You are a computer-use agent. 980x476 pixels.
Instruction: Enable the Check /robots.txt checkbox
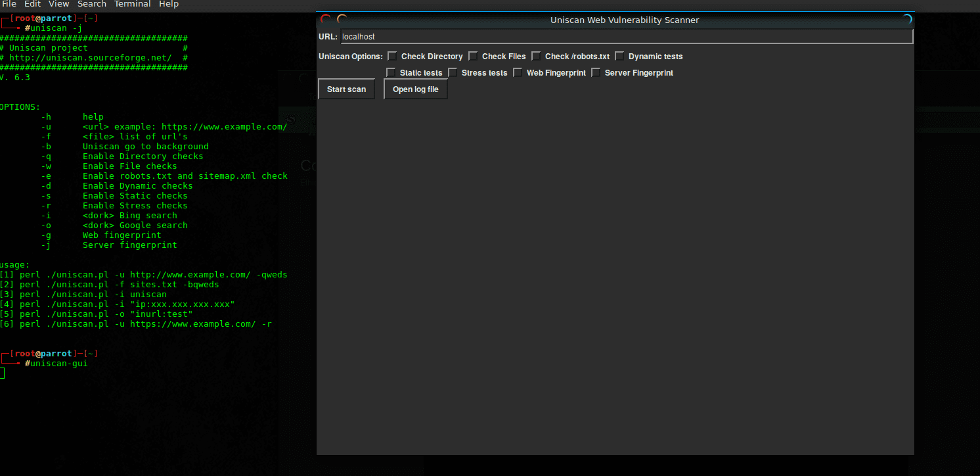(537, 56)
